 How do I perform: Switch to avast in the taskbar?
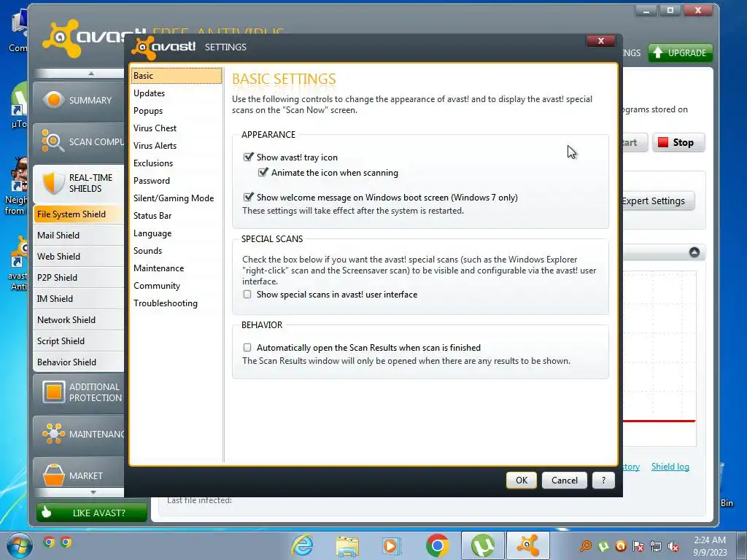527,545
